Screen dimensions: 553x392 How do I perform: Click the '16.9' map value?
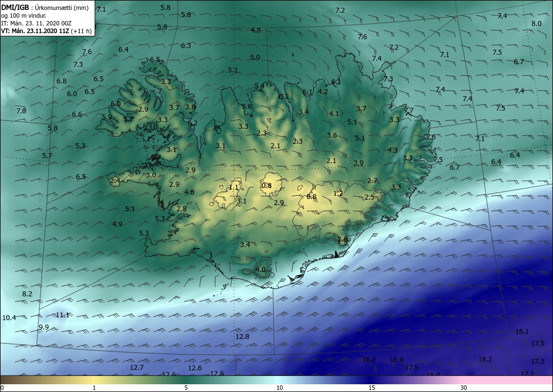[397, 359]
